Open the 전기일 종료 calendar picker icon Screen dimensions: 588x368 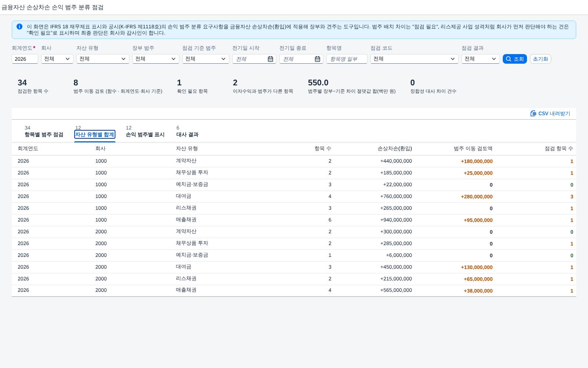click(318, 59)
